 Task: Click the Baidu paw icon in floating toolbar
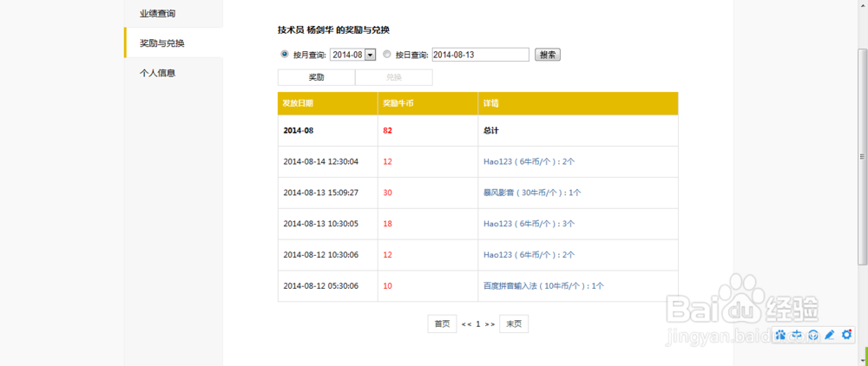coord(781,335)
